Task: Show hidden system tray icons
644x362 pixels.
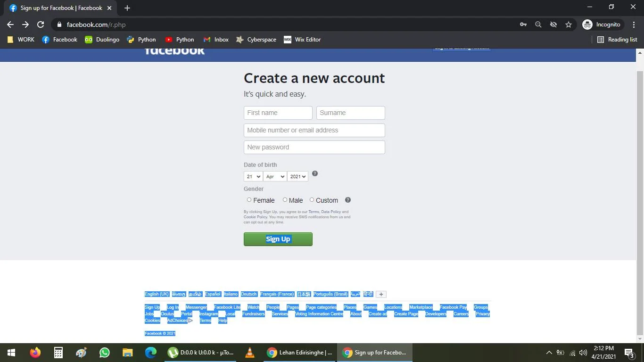Action: coord(549,353)
